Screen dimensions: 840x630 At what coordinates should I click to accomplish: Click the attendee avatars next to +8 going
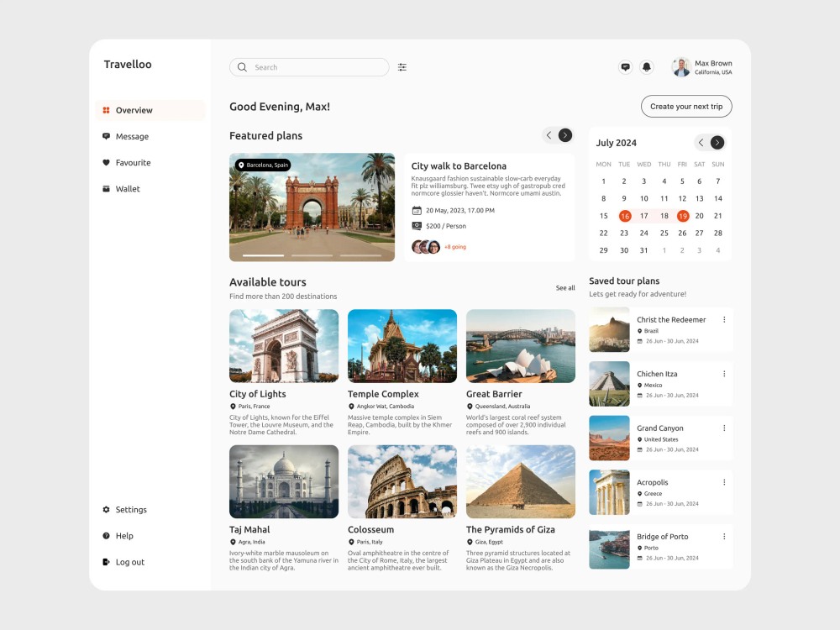point(426,247)
